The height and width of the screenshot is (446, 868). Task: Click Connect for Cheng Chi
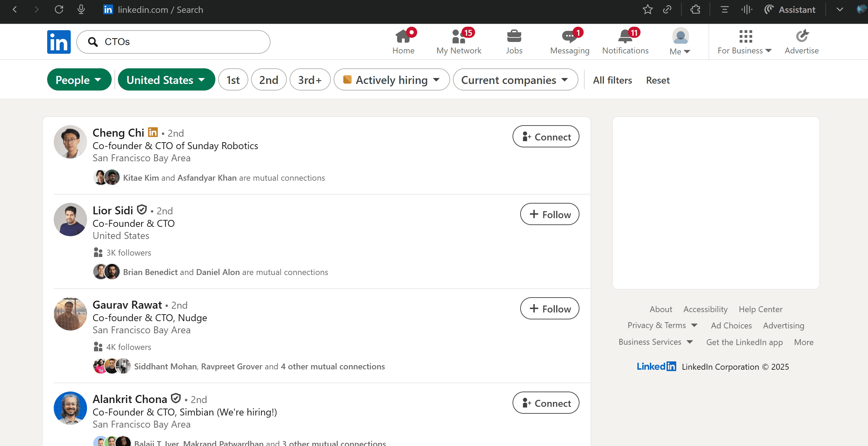pos(545,137)
